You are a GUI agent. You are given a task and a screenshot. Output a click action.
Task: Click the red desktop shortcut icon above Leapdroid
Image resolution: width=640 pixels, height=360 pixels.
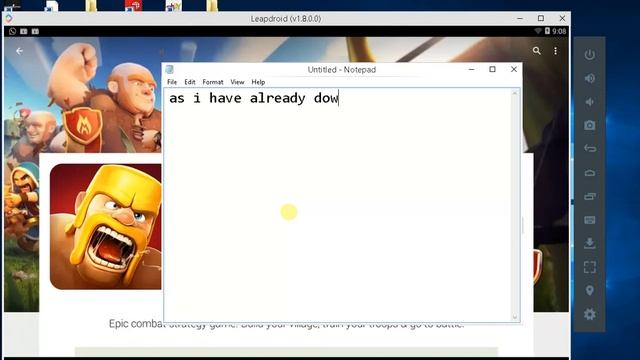134,5
